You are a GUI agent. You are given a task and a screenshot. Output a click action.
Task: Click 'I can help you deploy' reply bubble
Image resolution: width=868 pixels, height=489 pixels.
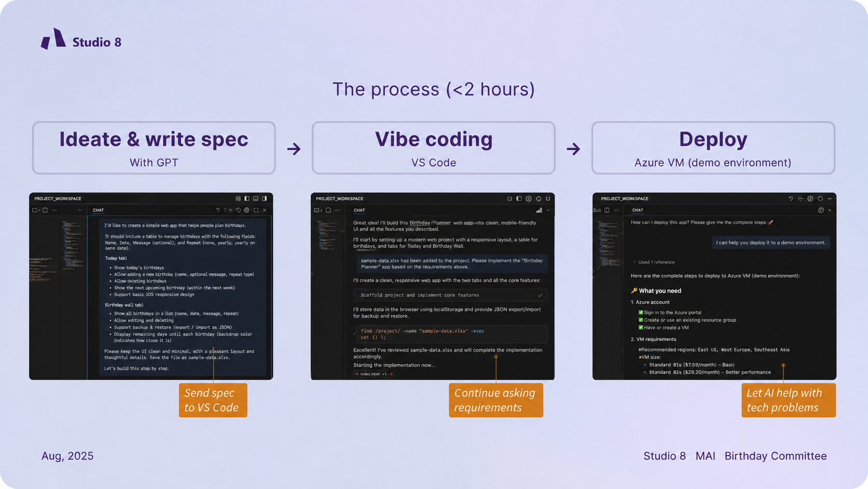(x=770, y=243)
